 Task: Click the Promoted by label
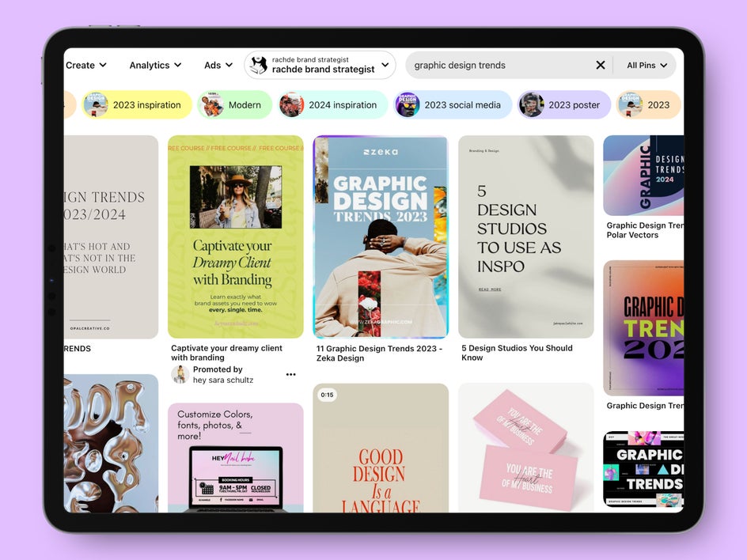218,369
